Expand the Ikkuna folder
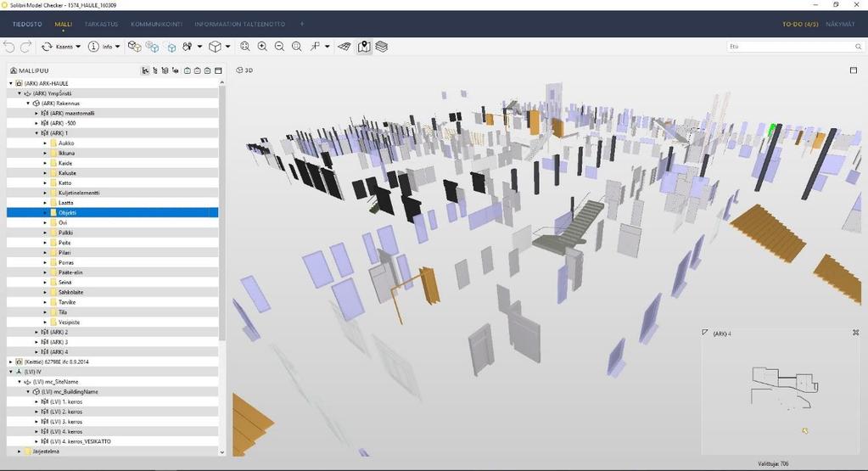The width and height of the screenshot is (868, 471). click(x=45, y=154)
